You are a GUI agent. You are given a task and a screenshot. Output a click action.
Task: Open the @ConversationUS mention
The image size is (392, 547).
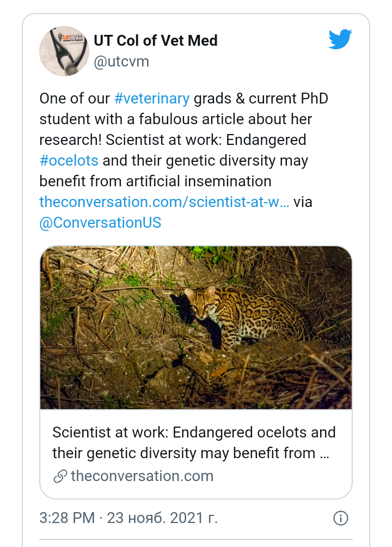tap(101, 223)
